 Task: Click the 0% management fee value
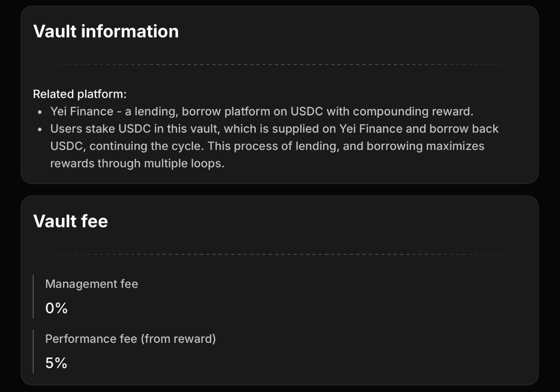point(57,308)
